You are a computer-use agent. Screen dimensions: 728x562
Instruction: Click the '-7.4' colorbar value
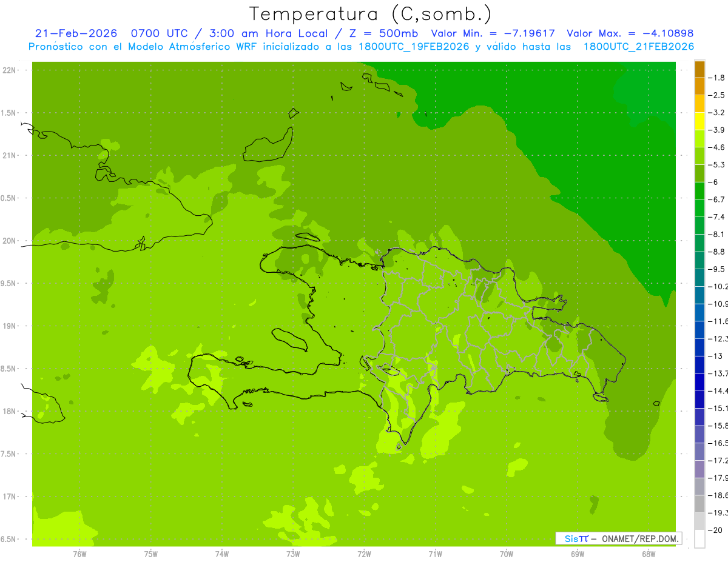[x=717, y=217]
